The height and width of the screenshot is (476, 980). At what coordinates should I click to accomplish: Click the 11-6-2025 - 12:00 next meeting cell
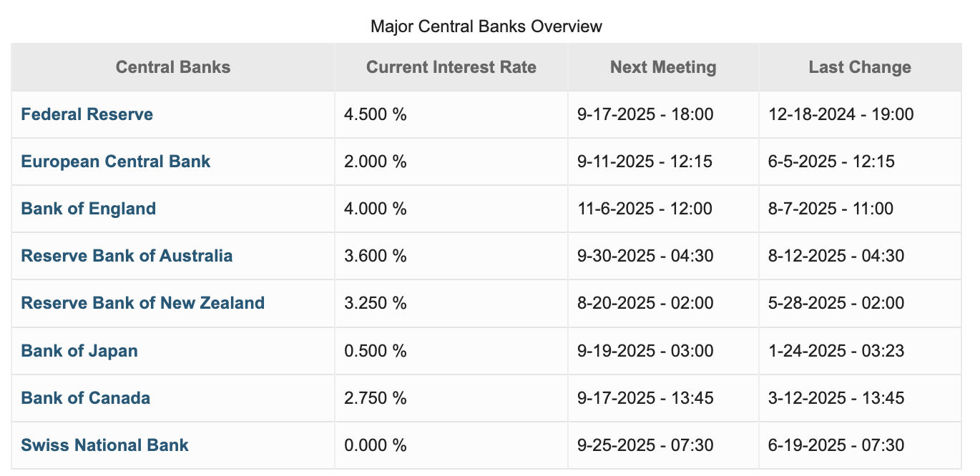[x=645, y=209]
